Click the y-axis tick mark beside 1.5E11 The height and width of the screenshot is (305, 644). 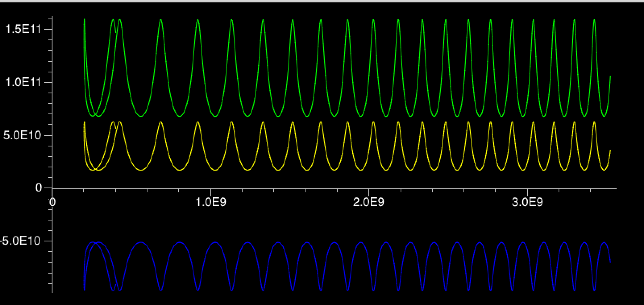(50, 29)
